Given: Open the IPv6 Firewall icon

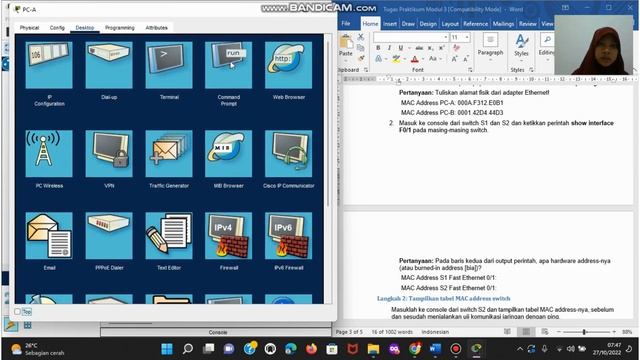Looking at the screenshot, I should 289,236.
